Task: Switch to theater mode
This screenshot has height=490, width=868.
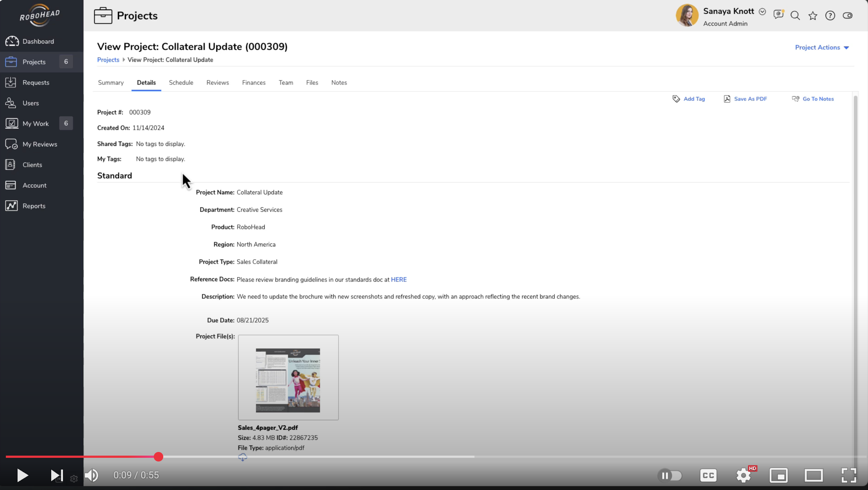Action: (x=813, y=475)
